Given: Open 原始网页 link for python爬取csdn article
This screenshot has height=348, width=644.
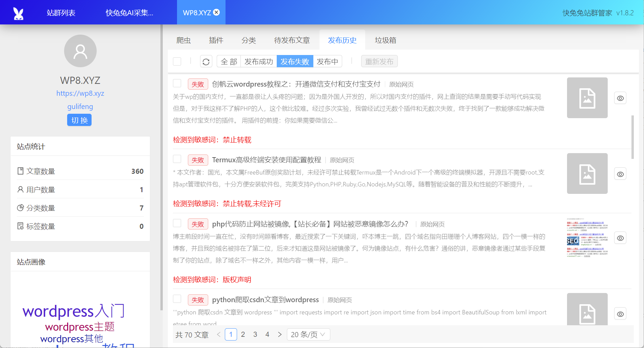Looking at the screenshot, I should [x=339, y=300].
